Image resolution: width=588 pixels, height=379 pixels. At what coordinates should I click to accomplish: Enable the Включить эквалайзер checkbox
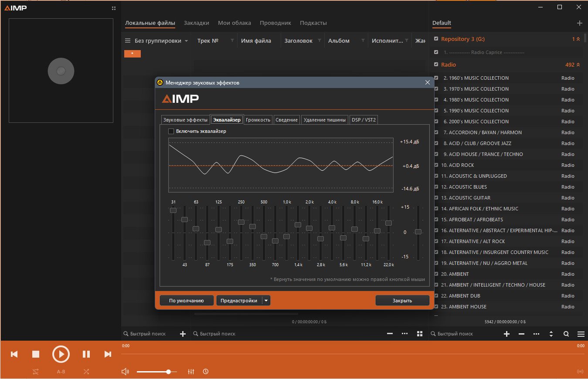point(171,131)
